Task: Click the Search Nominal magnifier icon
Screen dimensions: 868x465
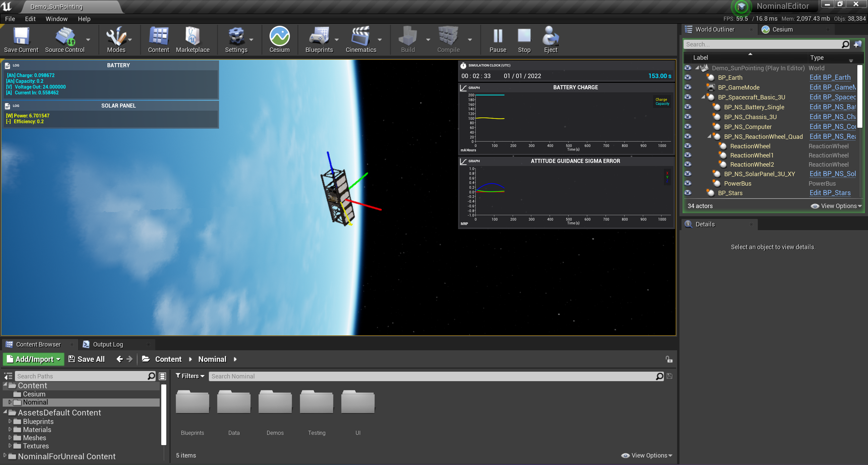Action: 659,376
